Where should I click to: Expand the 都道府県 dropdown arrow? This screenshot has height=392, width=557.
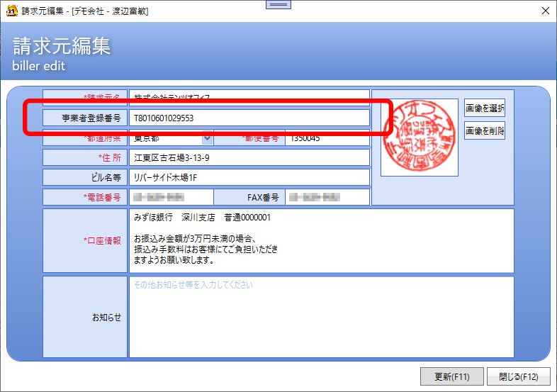[x=207, y=138]
